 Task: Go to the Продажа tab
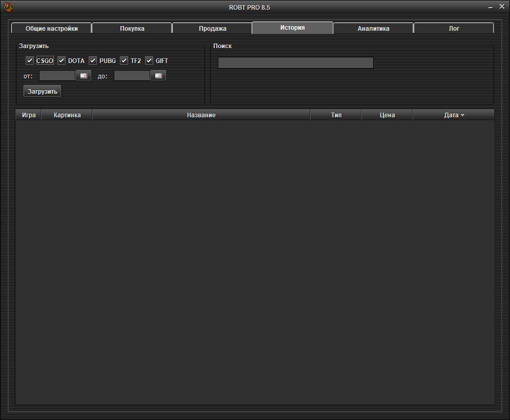point(212,29)
